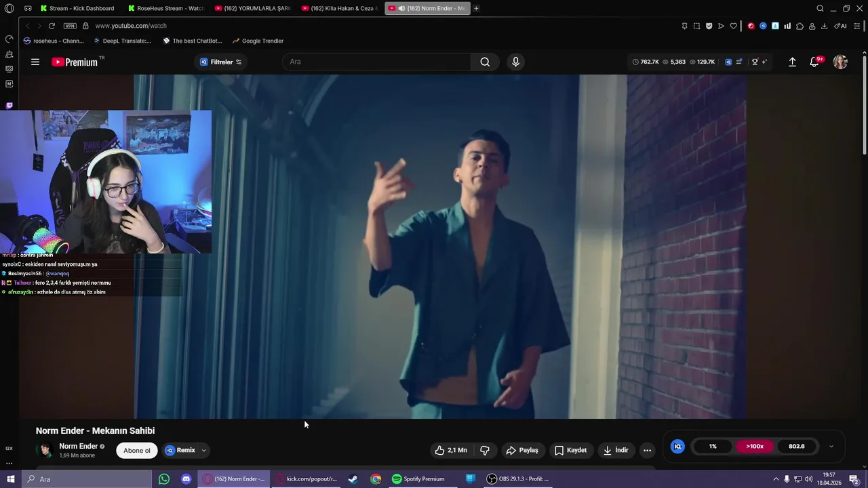Screen dimensions: 868x488
Task: Switch to Stream - Kick Dashboard tab
Action: (77, 8)
